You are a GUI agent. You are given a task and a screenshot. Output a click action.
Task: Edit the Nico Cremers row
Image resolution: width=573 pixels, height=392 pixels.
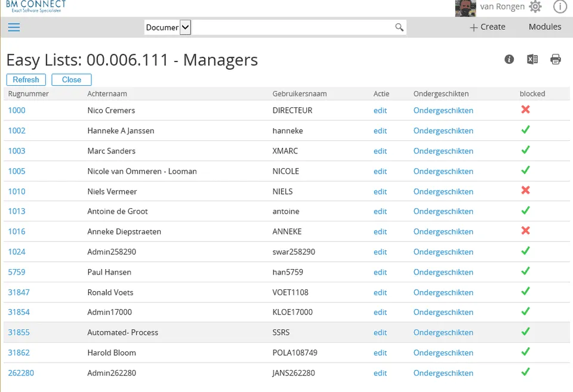click(x=380, y=110)
